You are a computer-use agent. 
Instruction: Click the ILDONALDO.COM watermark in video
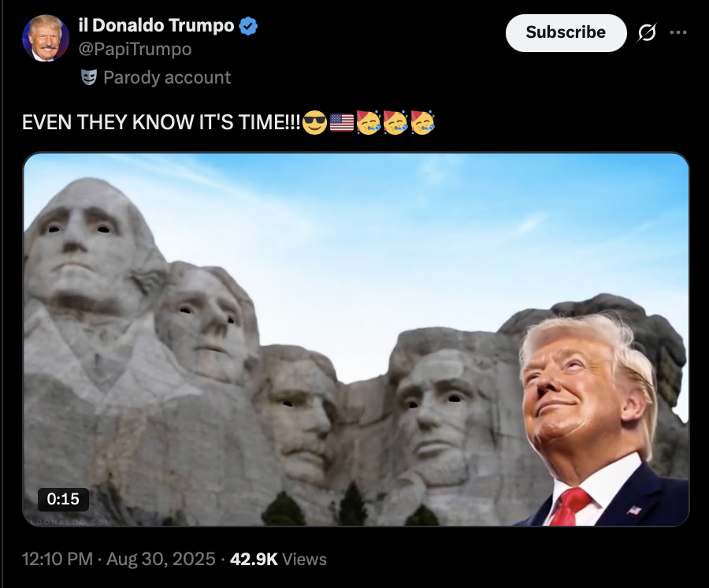[70, 522]
